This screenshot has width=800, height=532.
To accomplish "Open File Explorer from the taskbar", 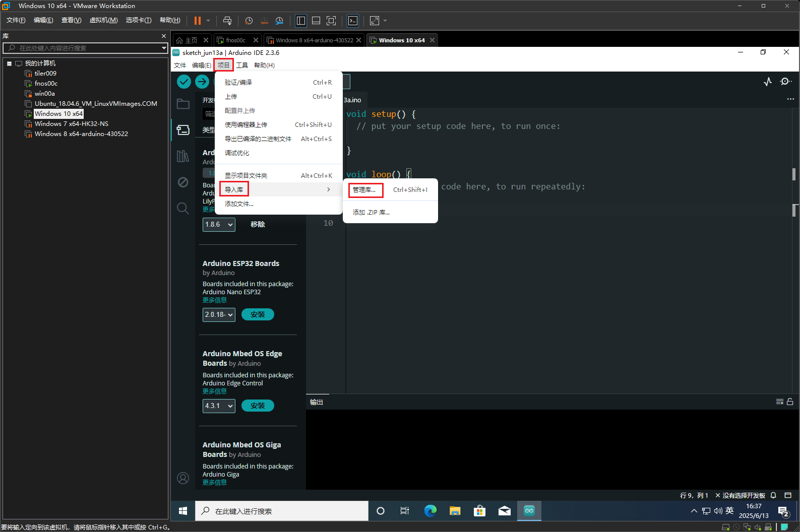I will tap(455, 511).
